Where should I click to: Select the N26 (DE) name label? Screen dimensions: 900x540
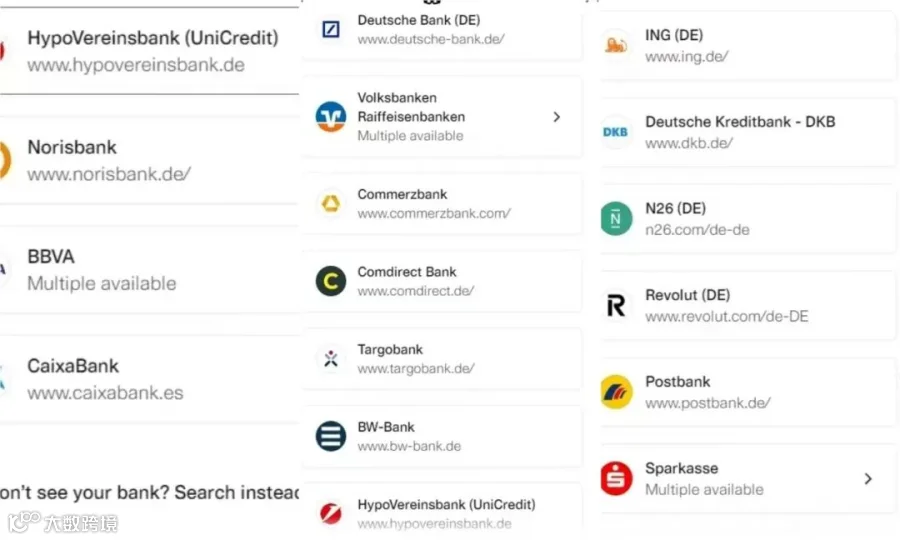[676, 208]
